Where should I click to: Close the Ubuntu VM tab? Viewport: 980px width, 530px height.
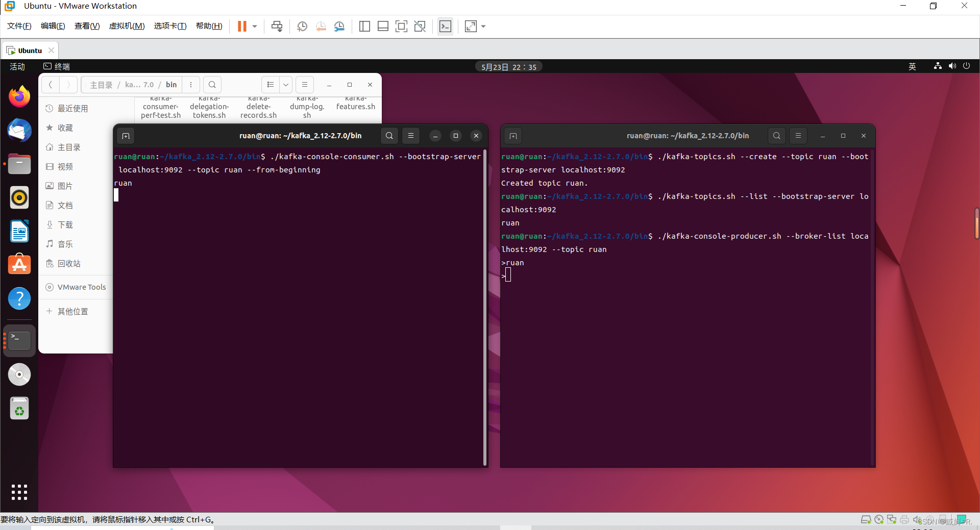(x=51, y=50)
